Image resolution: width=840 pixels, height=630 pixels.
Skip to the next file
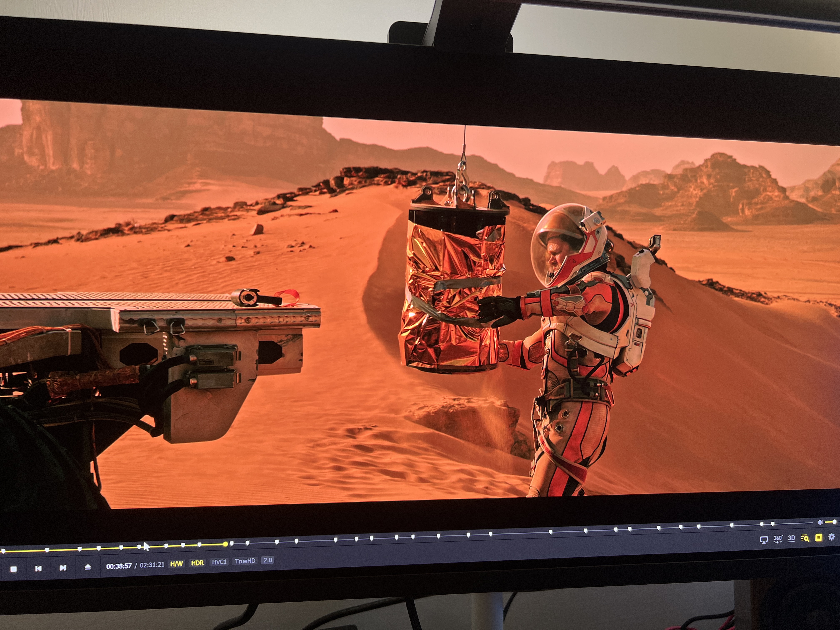click(63, 567)
